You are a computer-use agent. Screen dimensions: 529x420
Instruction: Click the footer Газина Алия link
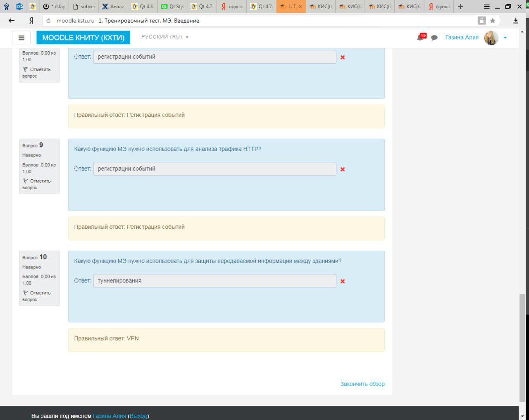[x=109, y=415]
